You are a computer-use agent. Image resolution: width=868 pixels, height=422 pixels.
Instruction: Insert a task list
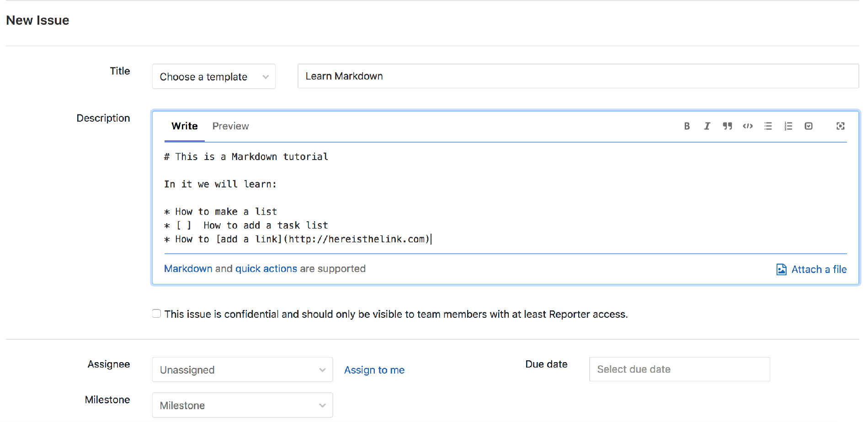coord(809,126)
